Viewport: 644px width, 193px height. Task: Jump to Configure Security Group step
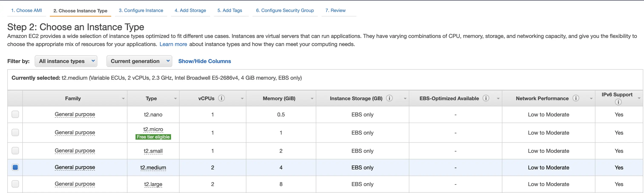pyautogui.click(x=285, y=10)
